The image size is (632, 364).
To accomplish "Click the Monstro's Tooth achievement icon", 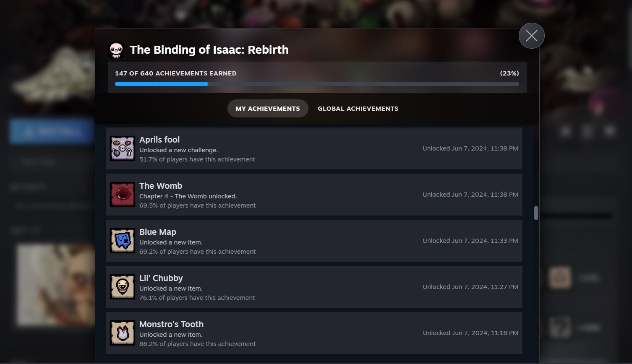I will pyautogui.click(x=123, y=333).
